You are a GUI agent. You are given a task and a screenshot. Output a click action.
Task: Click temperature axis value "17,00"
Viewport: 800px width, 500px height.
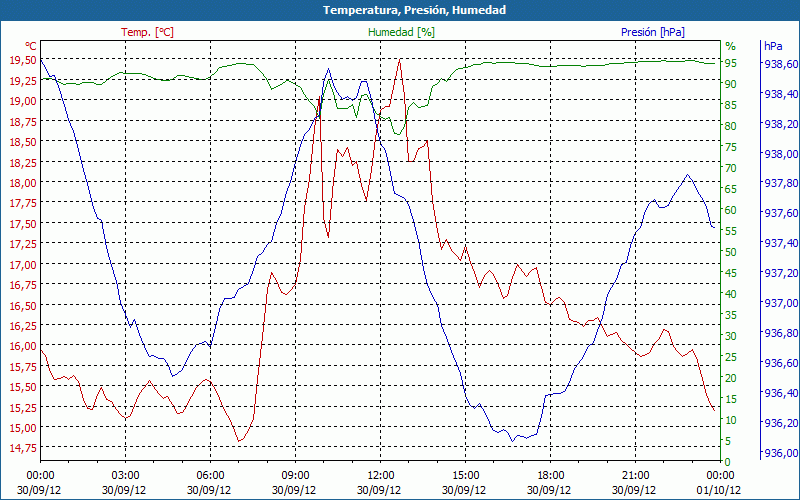(x=23, y=264)
